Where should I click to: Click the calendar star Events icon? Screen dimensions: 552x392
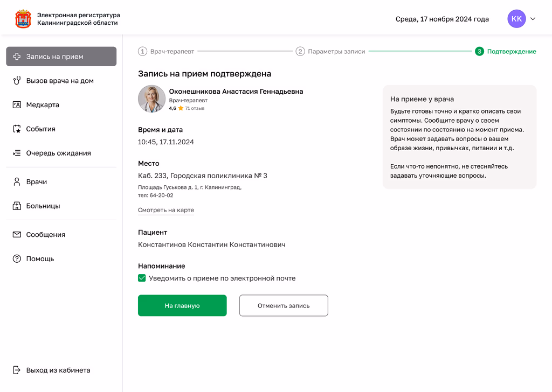click(17, 129)
